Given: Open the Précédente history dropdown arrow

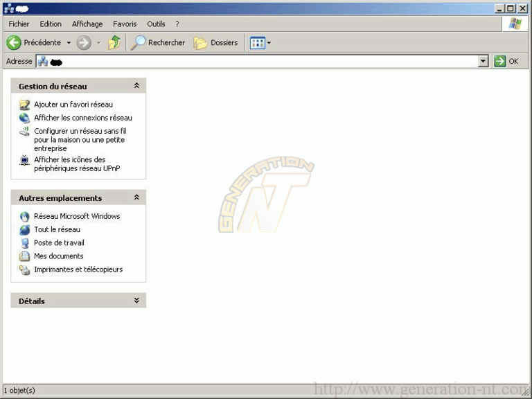Looking at the screenshot, I should click(69, 43).
